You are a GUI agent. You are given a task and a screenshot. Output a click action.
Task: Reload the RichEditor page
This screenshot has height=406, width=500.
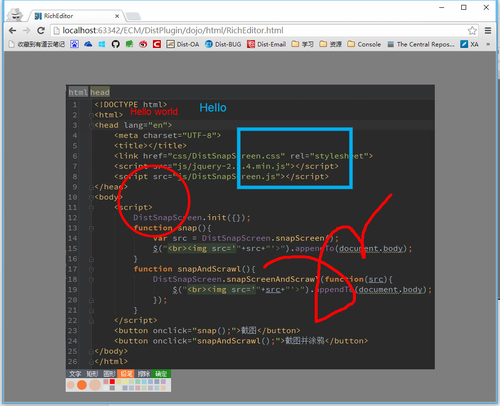[x=41, y=31]
